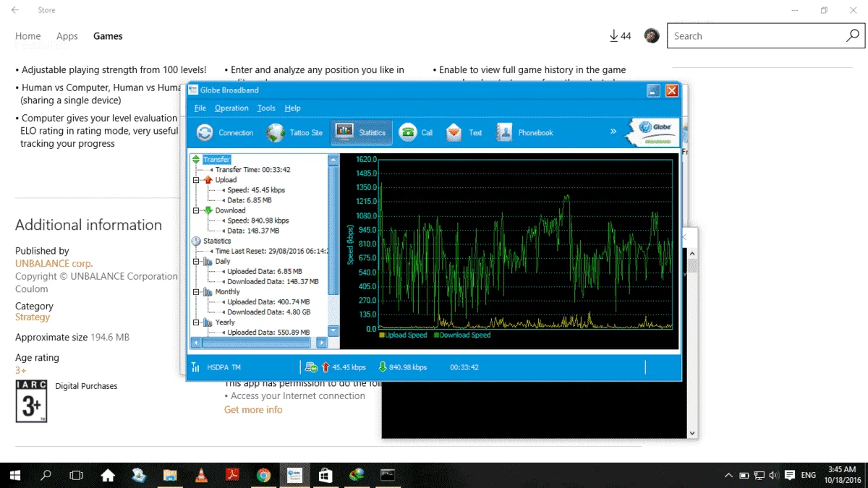Open the Strategy category link
The width and height of the screenshot is (868, 488).
pos(33,317)
